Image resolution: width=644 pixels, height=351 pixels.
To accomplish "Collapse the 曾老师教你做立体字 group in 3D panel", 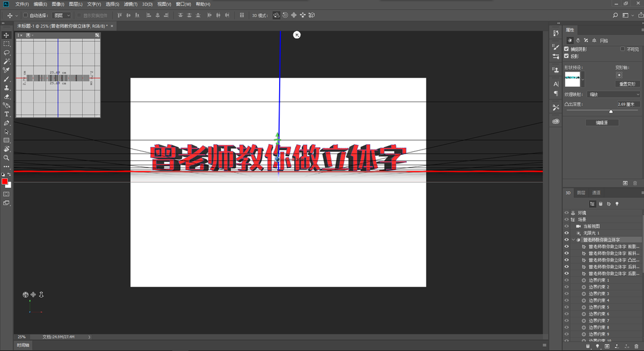I will tap(572, 240).
